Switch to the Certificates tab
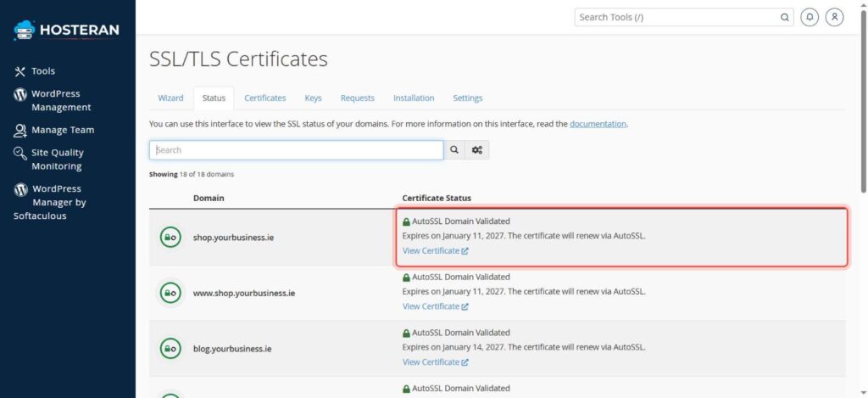 point(265,98)
